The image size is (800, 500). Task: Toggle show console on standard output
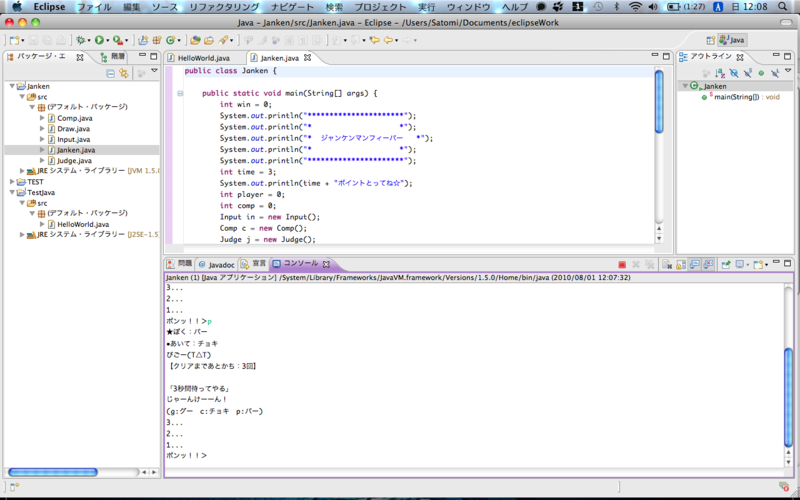[x=694, y=265]
